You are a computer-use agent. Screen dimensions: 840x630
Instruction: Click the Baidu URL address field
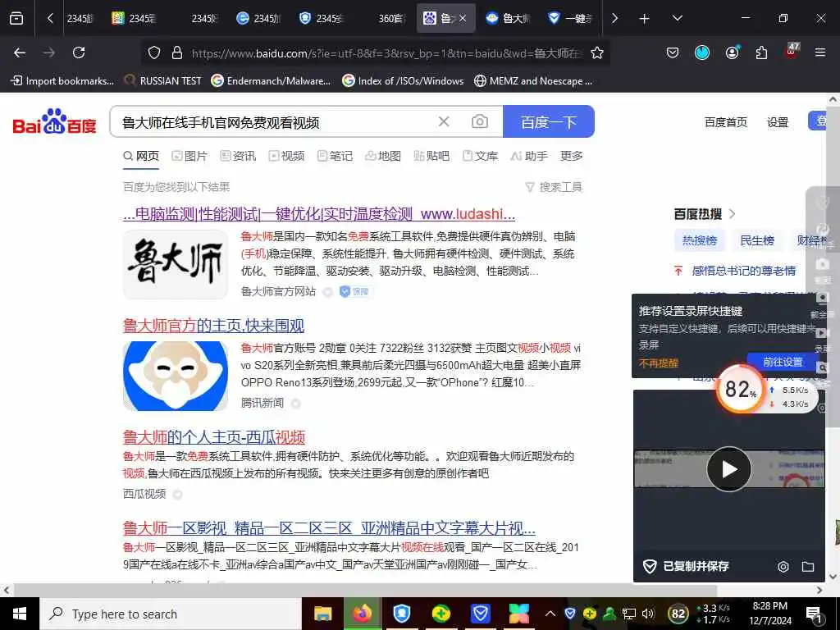(x=386, y=53)
